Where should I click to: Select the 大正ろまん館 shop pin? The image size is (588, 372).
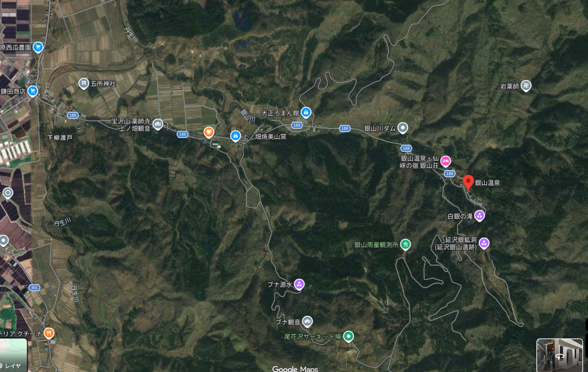tap(306, 112)
